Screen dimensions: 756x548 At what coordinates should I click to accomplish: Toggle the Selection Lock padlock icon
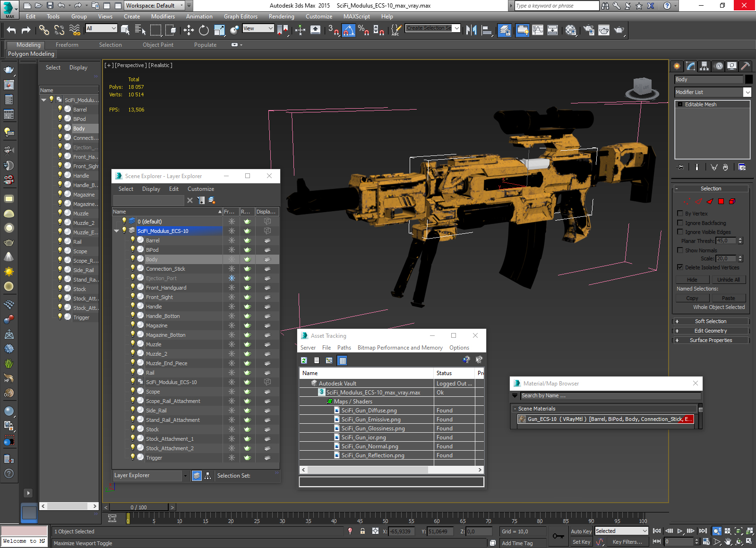[x=362, y=531]
